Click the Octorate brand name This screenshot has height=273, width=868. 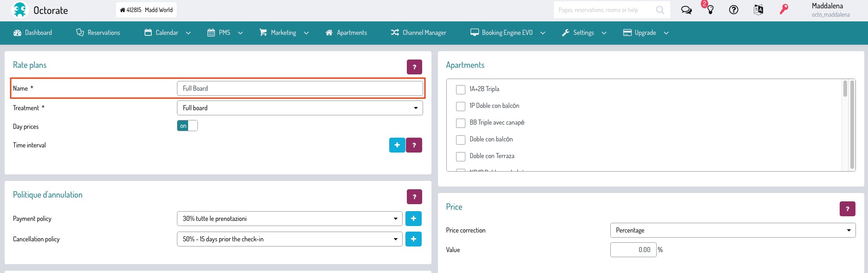click(x=51, y=10)
